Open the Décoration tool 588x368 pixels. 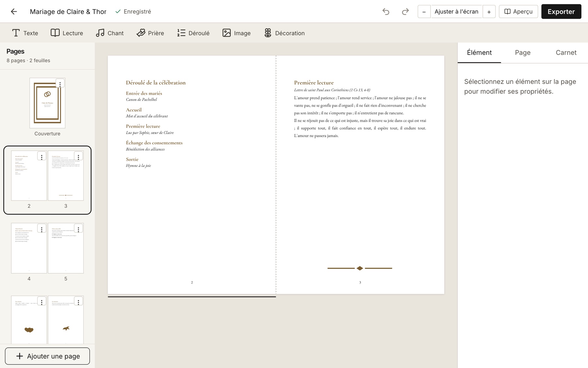coord(284,33)
